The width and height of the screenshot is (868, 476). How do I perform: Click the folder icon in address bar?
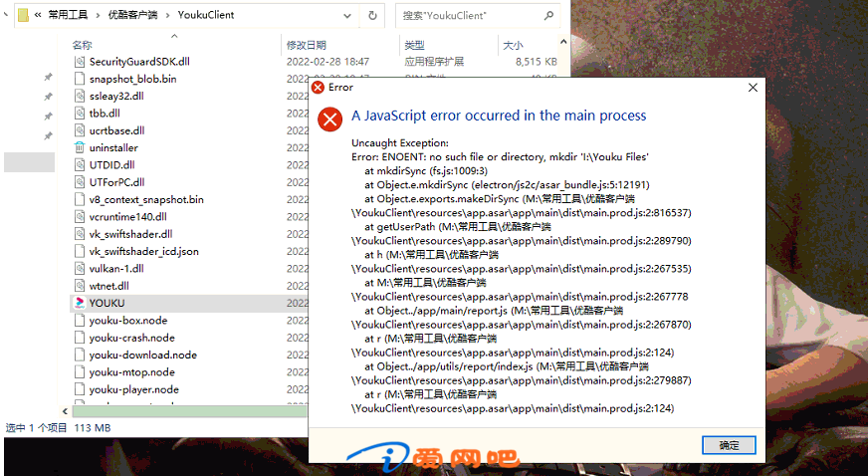pyautogui.click(x=23, y=15)
